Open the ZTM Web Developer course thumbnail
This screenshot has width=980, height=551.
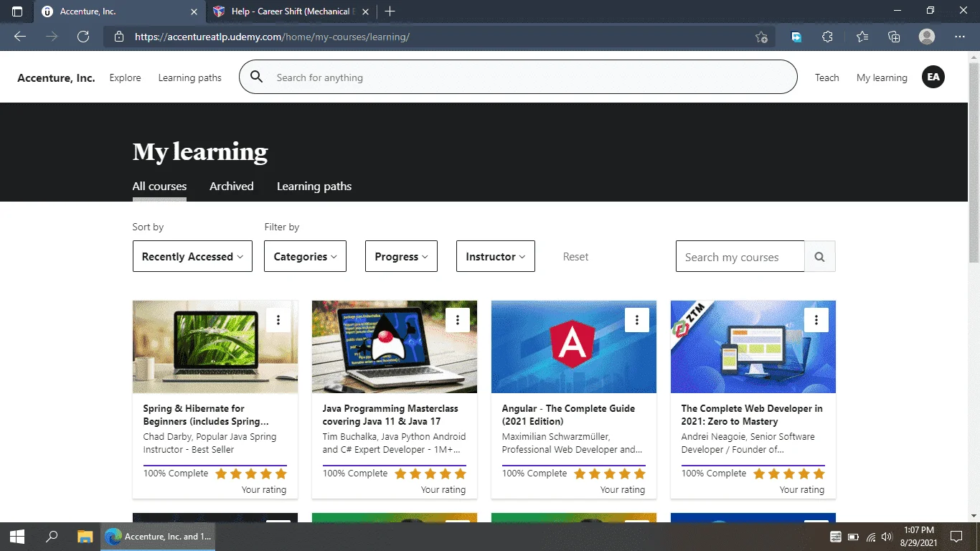pos(753,347)
